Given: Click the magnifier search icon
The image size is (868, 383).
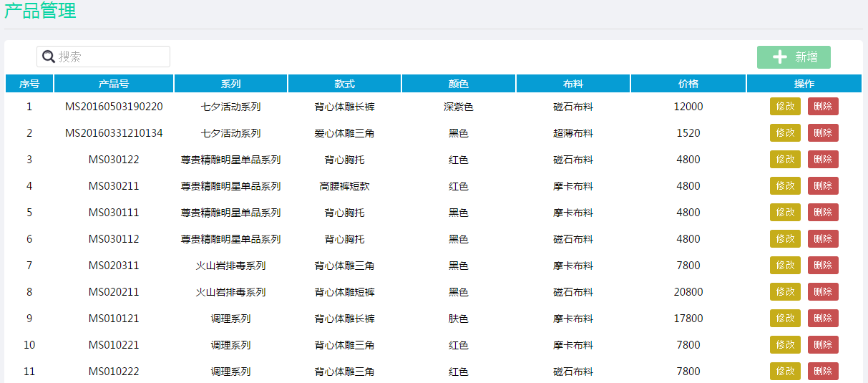Looking at the screenshot, I should coord(49,57).
